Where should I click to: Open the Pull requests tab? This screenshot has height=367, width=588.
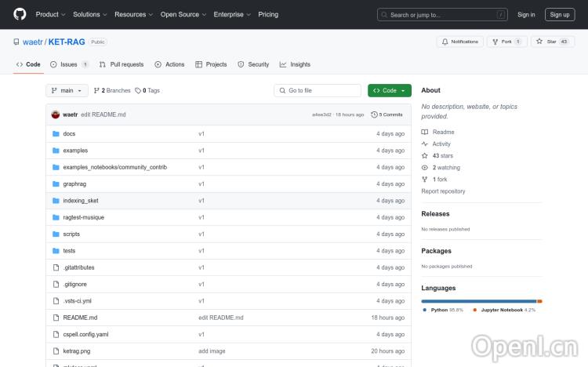[122, 64]
